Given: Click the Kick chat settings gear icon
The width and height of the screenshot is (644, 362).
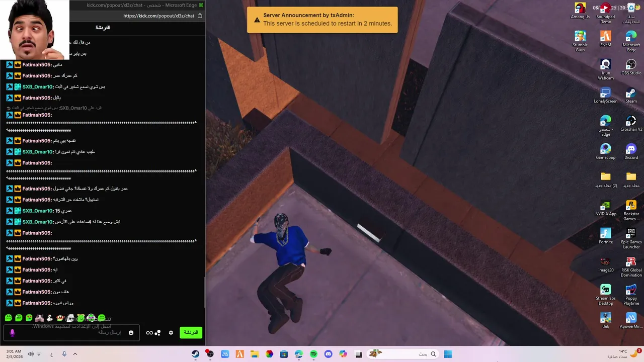Looking at the screenshot, I should pos(171,333).
